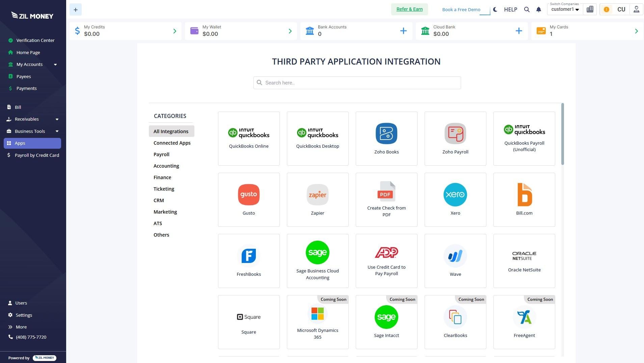Open Sage Business Cloud Accounting

coord(318,261)
